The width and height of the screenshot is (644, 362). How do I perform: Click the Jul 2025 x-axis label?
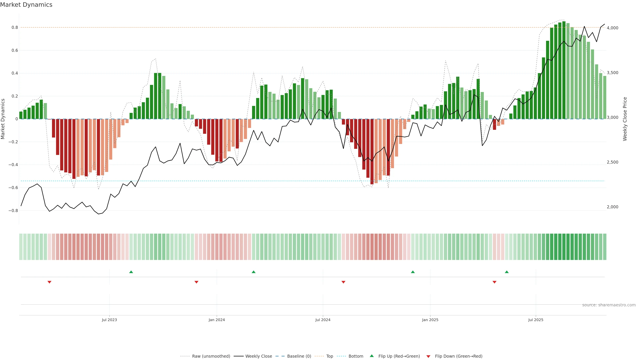[536, 320]
